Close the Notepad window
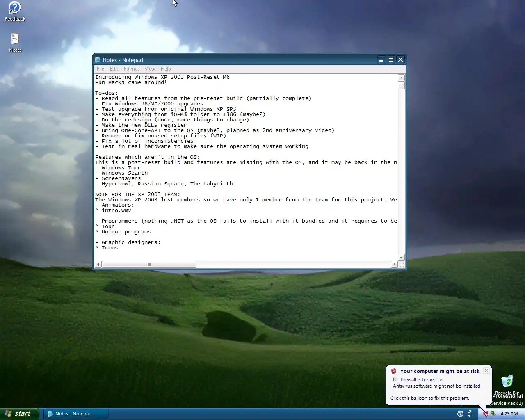525x420 pixels. click(x=401, y=60)
